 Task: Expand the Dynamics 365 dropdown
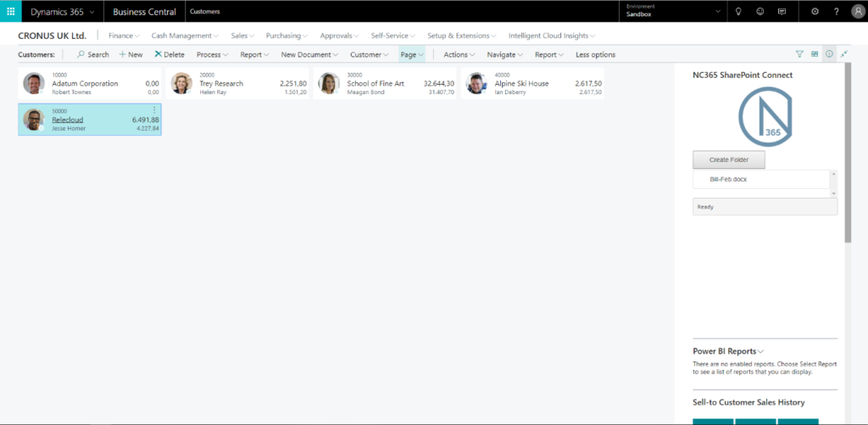click(x=92, y=12)
